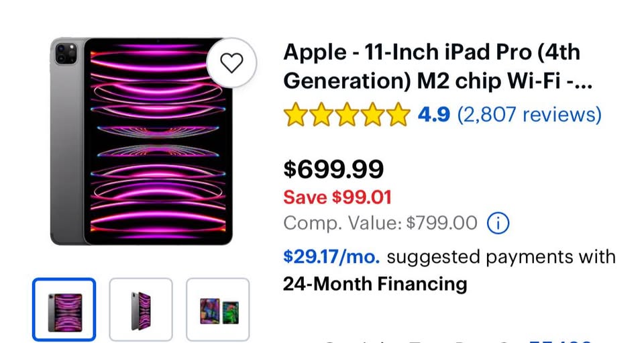Open the 2,807 reviews link
This screenshot has height=343, width=644.
pyautogui.click(x=529, y=115)
